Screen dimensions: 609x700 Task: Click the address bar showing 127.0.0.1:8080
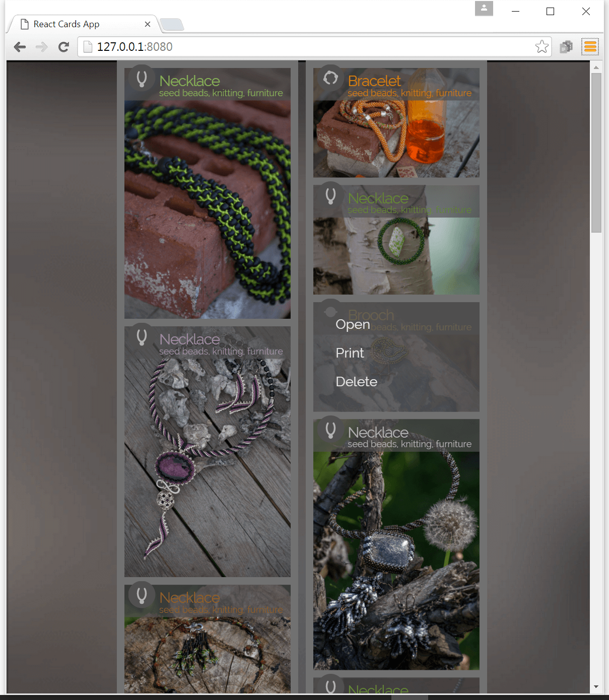pos(307,47)
